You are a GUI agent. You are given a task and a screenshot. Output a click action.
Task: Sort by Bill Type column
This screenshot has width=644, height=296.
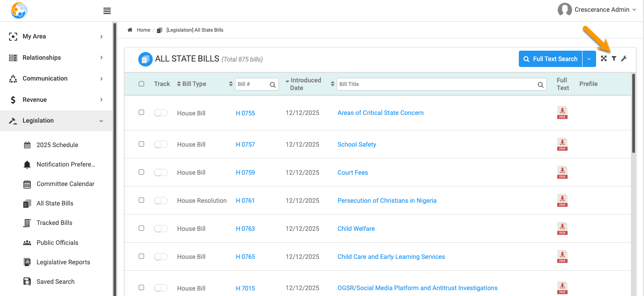click(191, 84)
